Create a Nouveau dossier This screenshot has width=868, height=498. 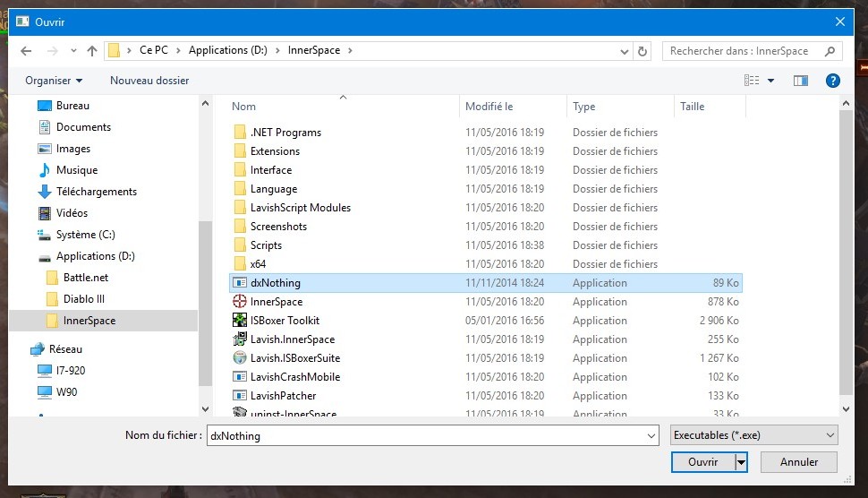(149, 81)
